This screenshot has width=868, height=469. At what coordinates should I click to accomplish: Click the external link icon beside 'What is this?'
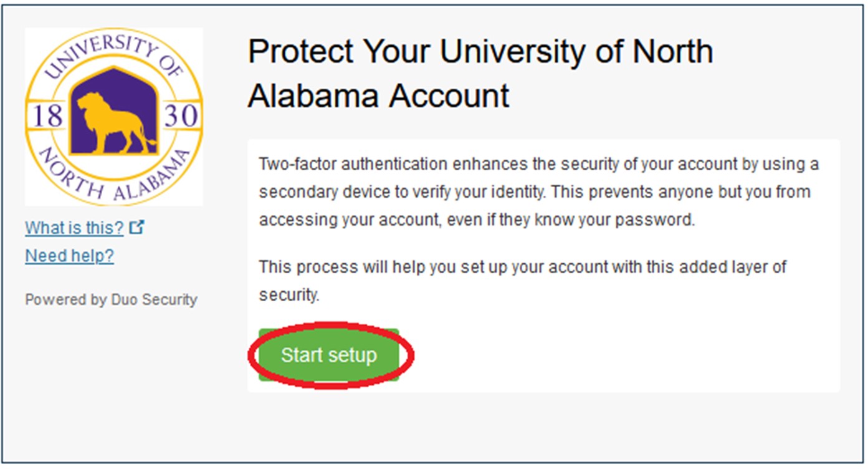pos(136,228)
